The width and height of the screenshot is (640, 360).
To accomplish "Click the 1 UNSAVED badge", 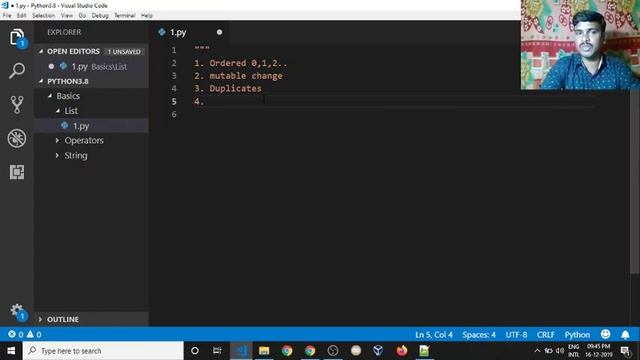I will click(124, 52).
